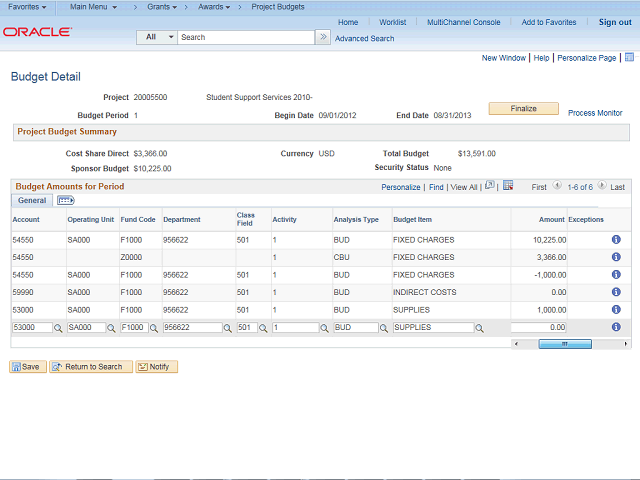This screenshot has height=480, width=640.
Task: Click the Amount input field in edit row
Action: pyautogui.click(x=538, y=328)
